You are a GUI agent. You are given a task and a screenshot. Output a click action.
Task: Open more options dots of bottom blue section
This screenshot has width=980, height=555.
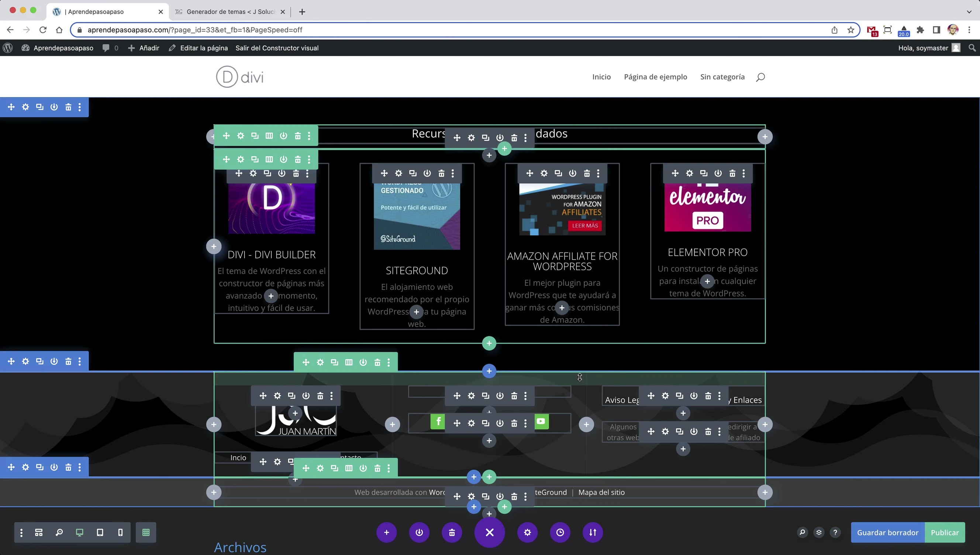coord(80,467)
